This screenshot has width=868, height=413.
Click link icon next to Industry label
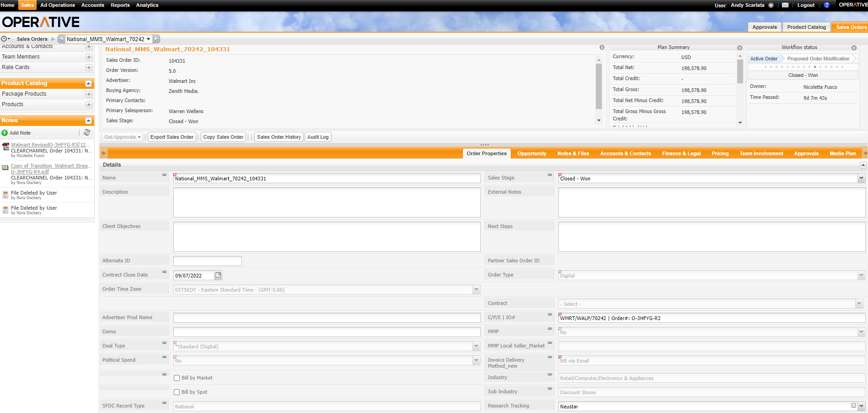550,375
